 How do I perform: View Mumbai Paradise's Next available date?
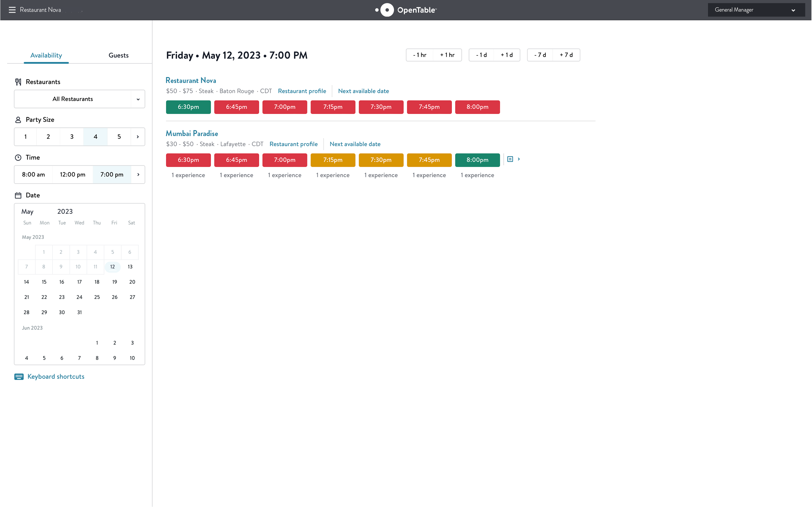tap(355, 144)
